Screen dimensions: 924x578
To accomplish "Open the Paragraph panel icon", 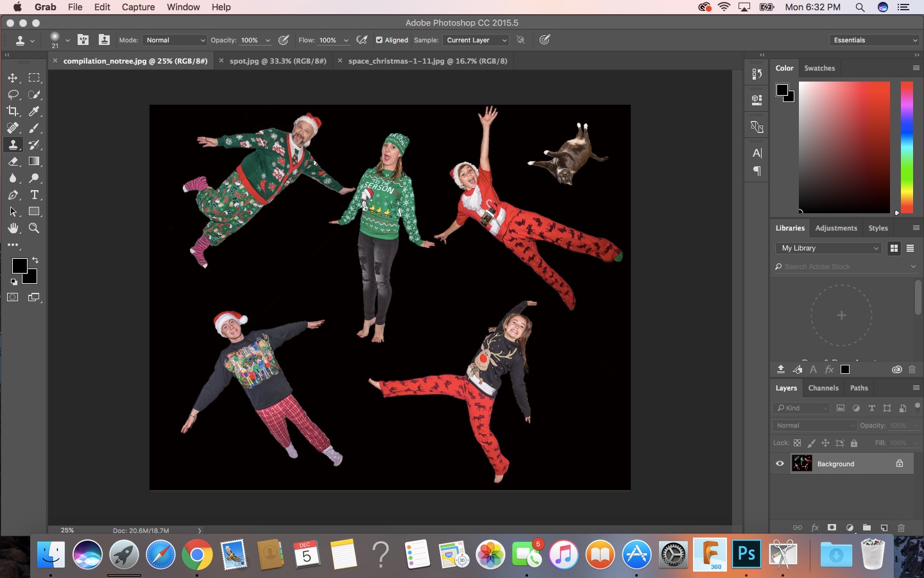I will 757,171.
